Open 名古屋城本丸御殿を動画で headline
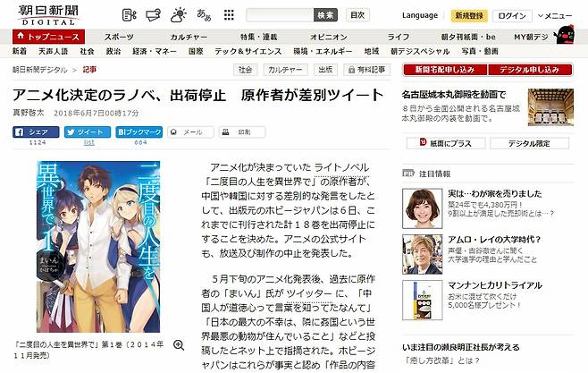 pyautogui.click(x=454, y=95)
